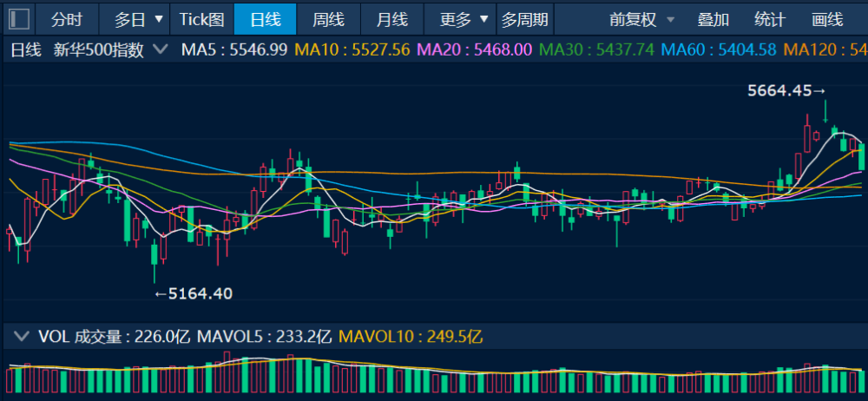
Task: Select the MAVOL10 volume average label
Action: pos(410,336)
